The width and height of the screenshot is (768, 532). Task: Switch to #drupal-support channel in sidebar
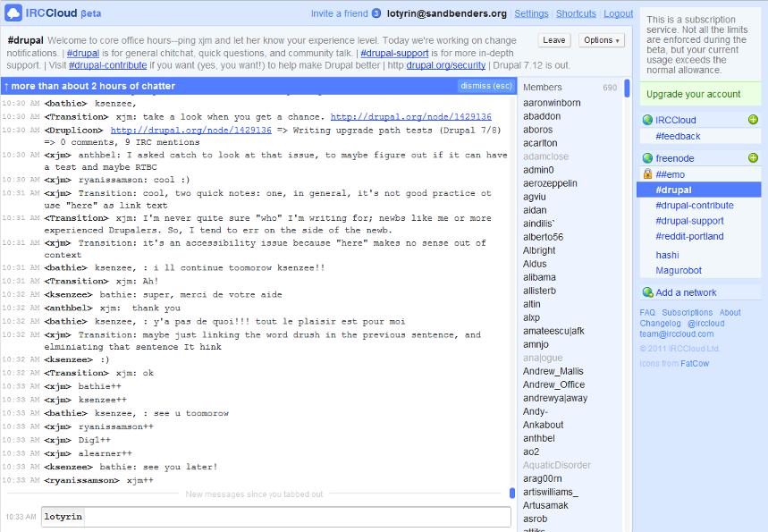689,221
